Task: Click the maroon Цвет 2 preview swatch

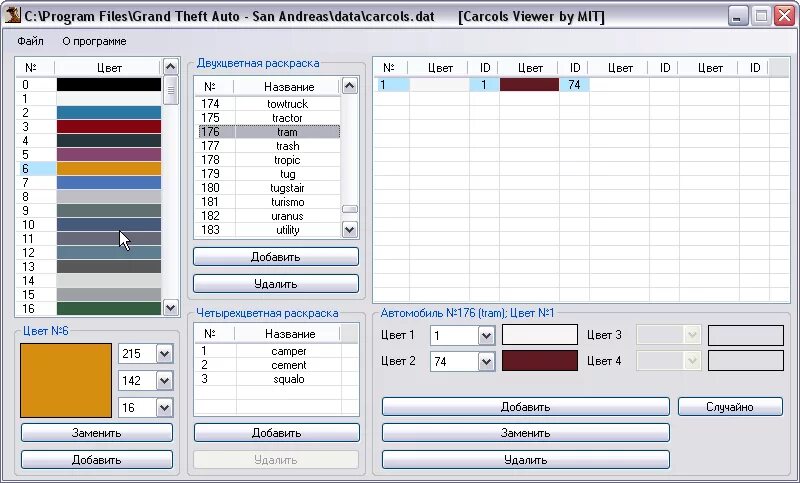Action: coord(540,361)
